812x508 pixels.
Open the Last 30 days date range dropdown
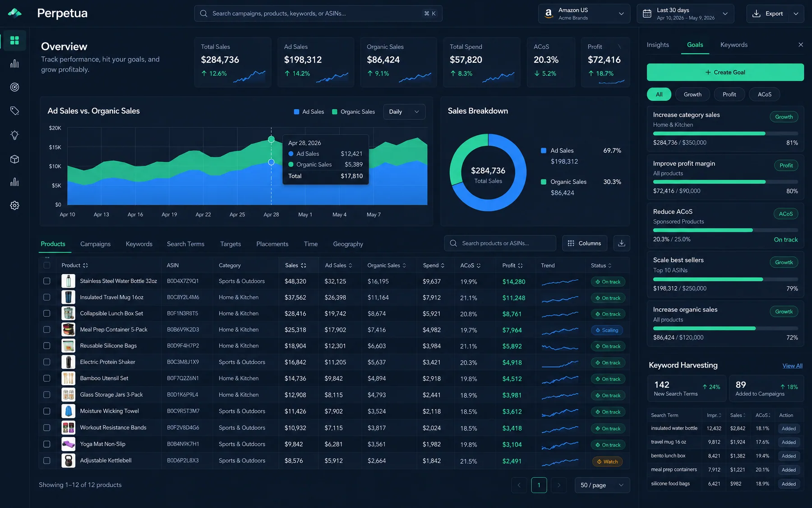tap(685, 14)
